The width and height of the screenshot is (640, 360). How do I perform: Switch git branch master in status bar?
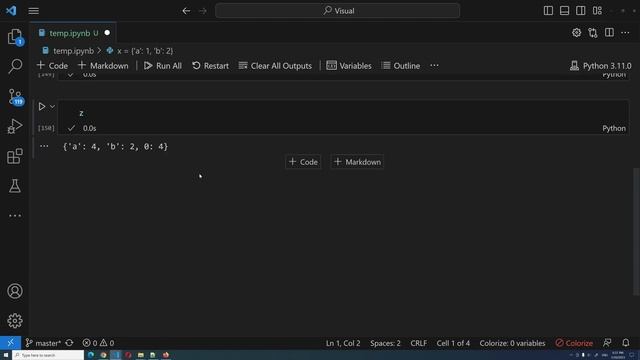(43, 343)
